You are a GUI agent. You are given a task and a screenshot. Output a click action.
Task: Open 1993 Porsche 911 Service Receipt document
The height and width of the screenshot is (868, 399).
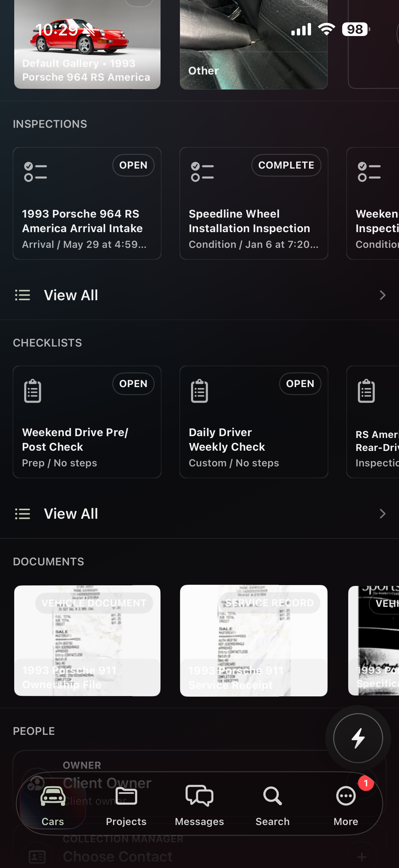(254, 640)
